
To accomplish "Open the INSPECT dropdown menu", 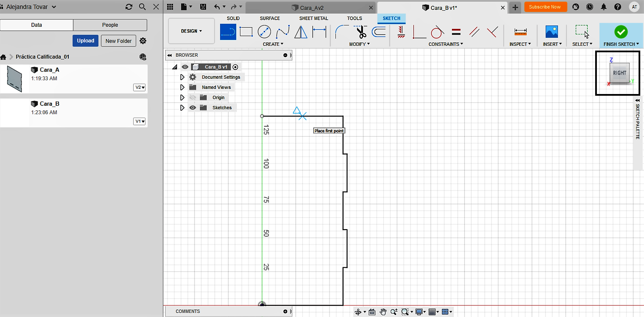I will point(520,44).
